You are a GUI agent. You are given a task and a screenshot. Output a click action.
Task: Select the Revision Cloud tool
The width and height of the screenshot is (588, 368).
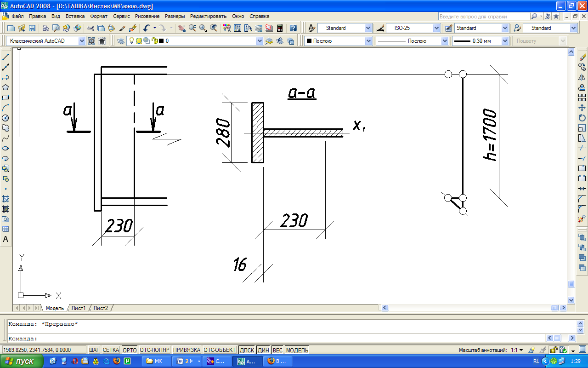[6, 128]
